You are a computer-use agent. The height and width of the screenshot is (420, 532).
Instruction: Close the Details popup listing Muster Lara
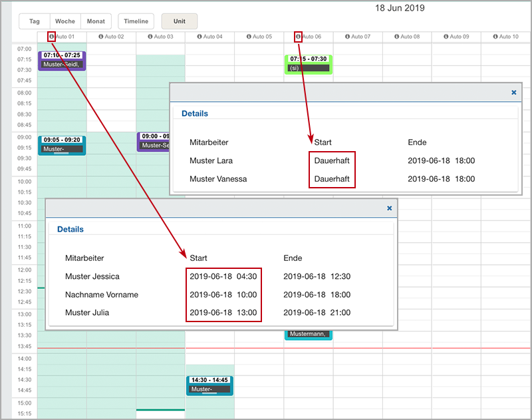click(x=514, y=93)
